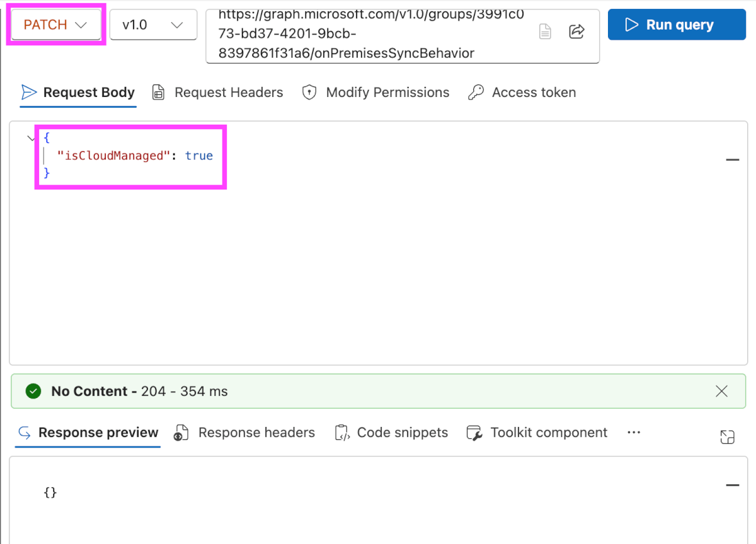Open the more response options ellipsis
Viewport: 756px width, 544px height.
tap(634, 433)
